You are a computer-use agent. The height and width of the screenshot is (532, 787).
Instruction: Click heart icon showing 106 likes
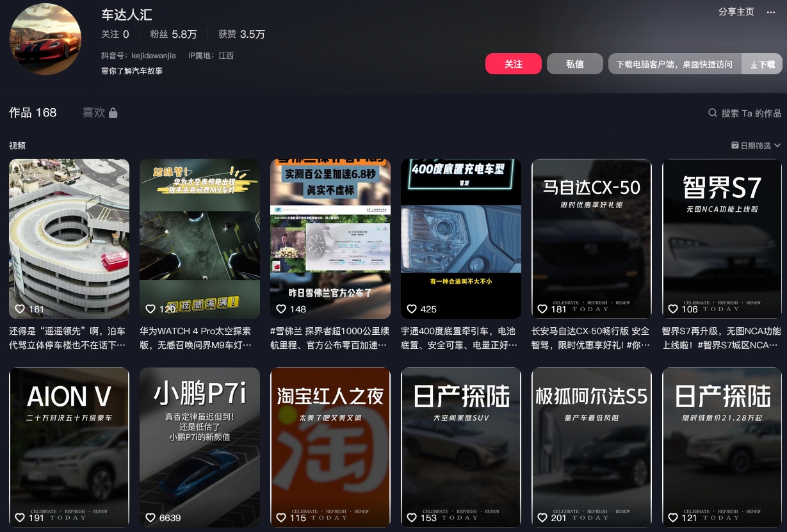(673, 309)
